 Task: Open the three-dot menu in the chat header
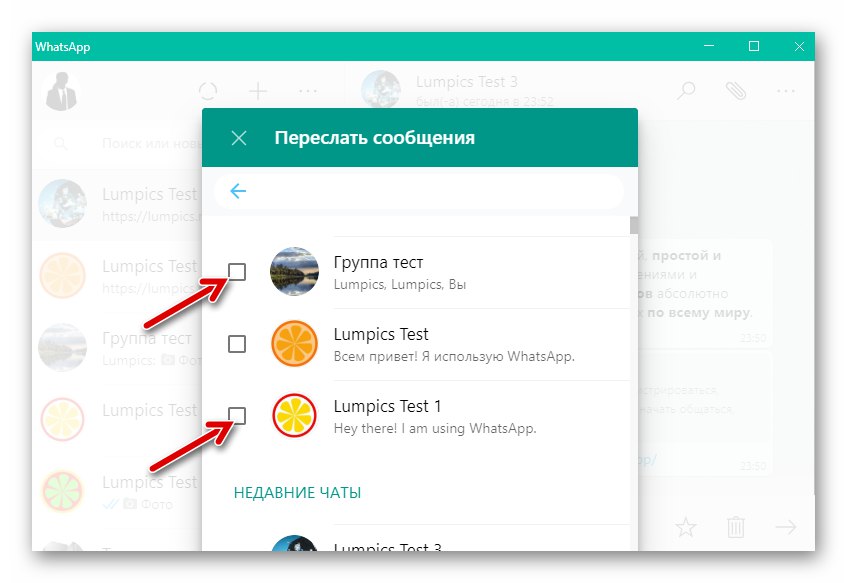785,91
